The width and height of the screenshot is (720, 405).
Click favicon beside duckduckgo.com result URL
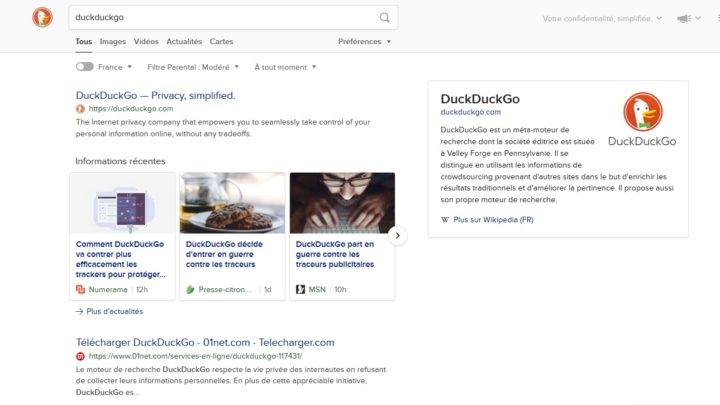pos(80,109)
